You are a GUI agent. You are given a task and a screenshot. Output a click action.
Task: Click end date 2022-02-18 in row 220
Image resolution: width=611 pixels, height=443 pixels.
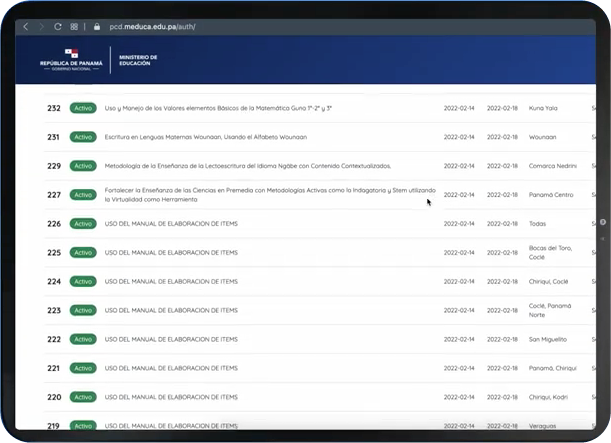click(502, 397)
